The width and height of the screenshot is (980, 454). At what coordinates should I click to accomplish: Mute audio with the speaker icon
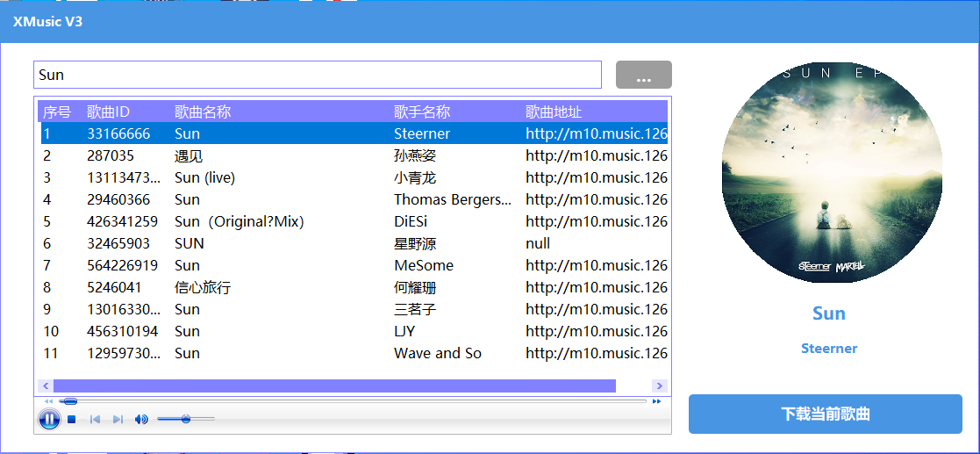coord(142,419)
